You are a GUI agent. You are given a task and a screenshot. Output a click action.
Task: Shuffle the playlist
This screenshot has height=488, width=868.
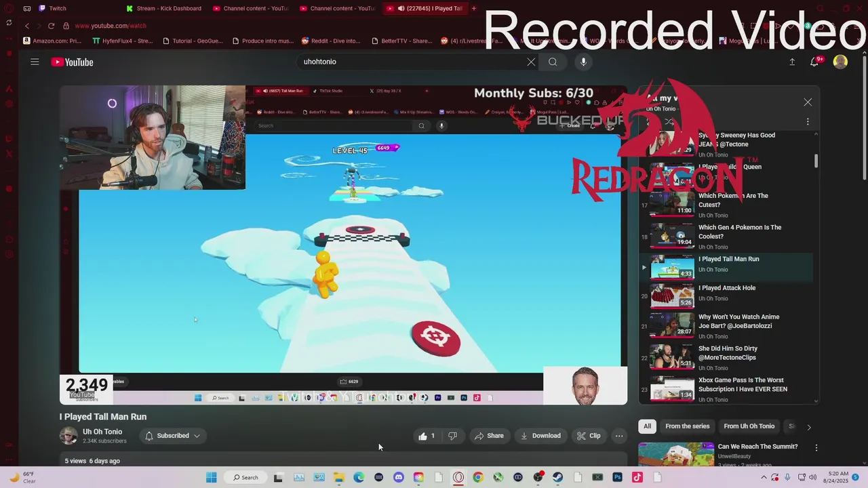click(669, 122)
